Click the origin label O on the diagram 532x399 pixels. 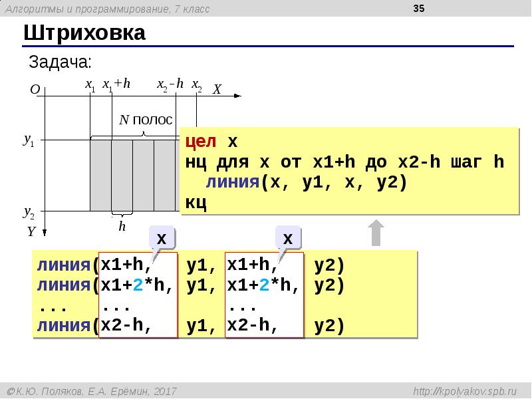click(35, 90)
